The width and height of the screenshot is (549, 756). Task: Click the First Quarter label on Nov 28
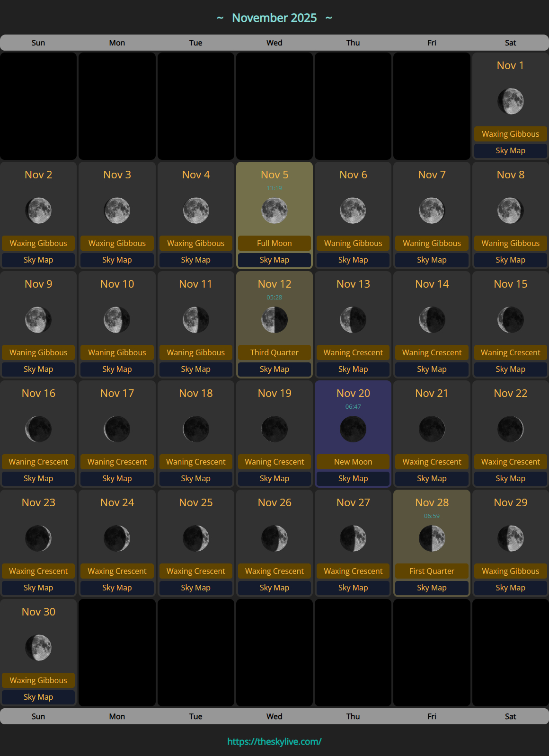(x=432, y=571)
